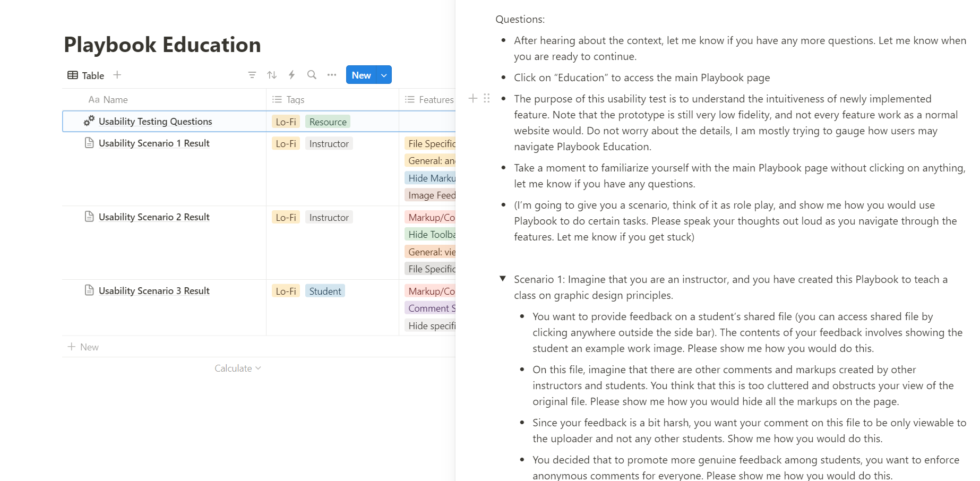Click the Table view icon

(73, 75)
